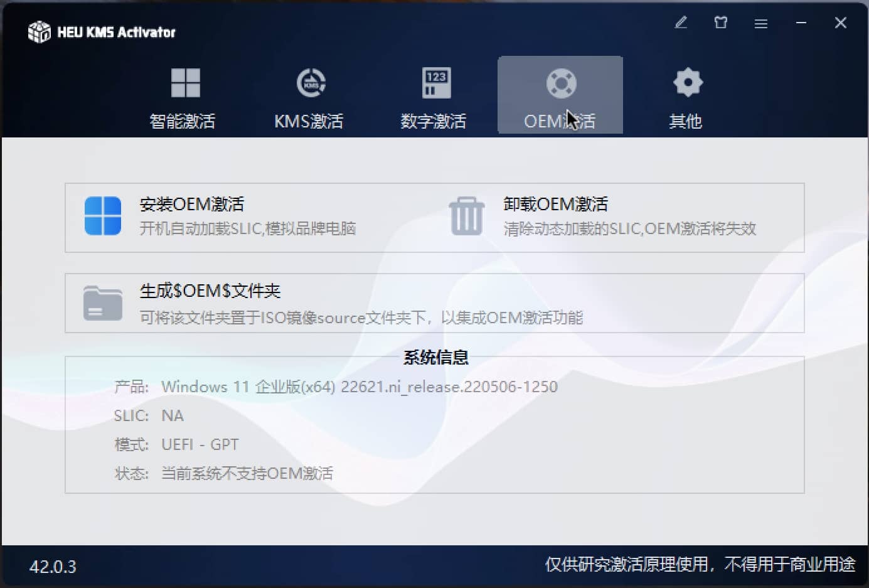869x588 pixels.
Task: Click the trash icon beside 卸载OEM激活
Action: pos(466,216)
